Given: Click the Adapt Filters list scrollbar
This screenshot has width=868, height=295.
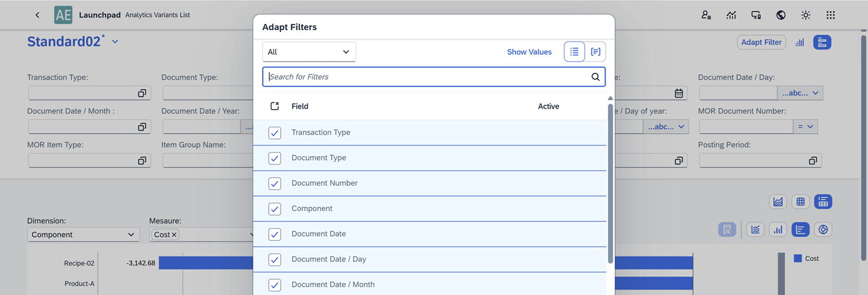Looking at the screenshot, I should pos(610,183).
